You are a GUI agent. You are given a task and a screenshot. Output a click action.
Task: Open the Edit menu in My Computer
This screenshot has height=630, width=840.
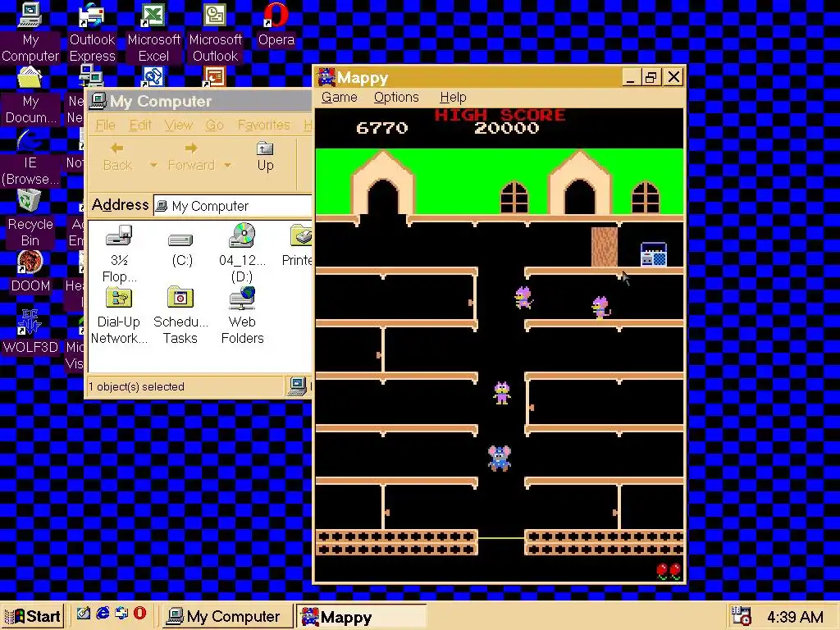pyautogui.click(x=139, y=126)
